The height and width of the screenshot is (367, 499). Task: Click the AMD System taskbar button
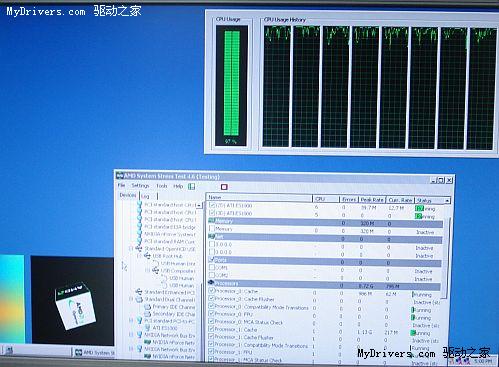click(93, 352)
